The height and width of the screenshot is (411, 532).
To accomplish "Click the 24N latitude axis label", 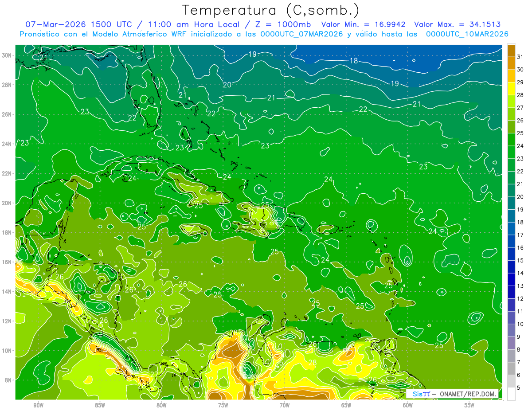I will click(7, 144).
